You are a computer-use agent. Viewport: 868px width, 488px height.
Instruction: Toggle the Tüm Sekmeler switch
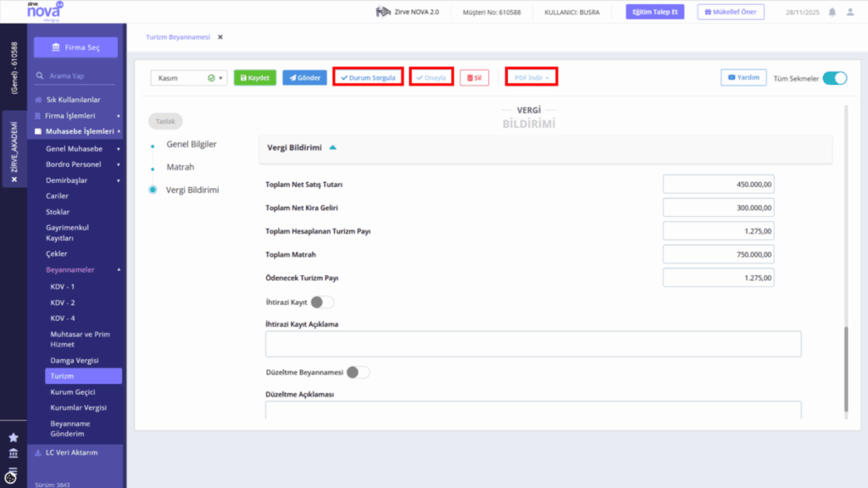tap(835, 78)
